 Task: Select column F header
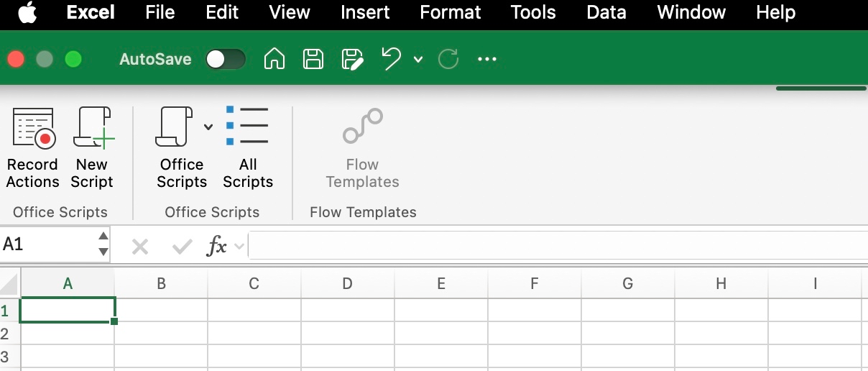click(535, 283)
